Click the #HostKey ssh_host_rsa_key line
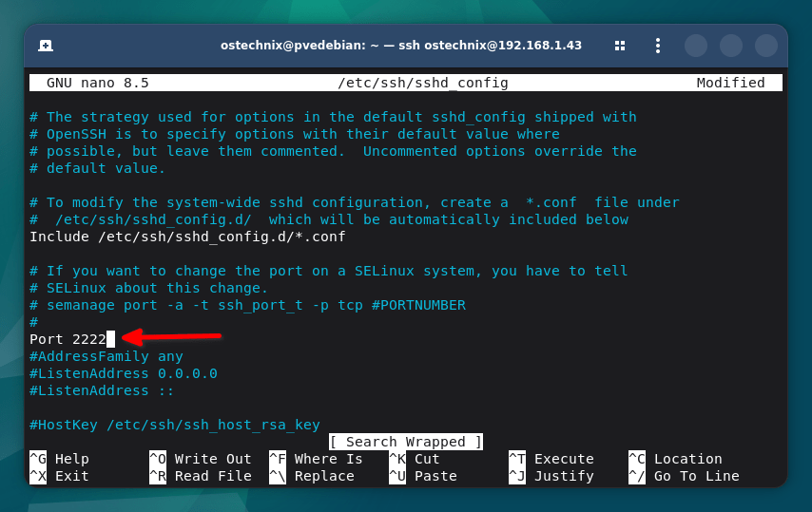Image resolution: width=812 pixels, height=512 pixels. 174,425
